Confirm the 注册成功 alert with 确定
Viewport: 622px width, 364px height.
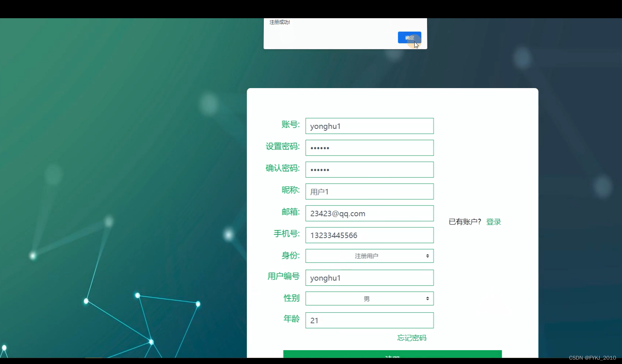(409, 37)
